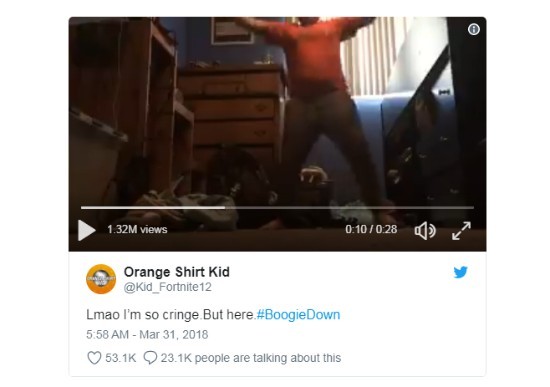Screen dimensions: 550x387
Task: Open the #BoogieDown hashtag link
Action: point(298,315)
